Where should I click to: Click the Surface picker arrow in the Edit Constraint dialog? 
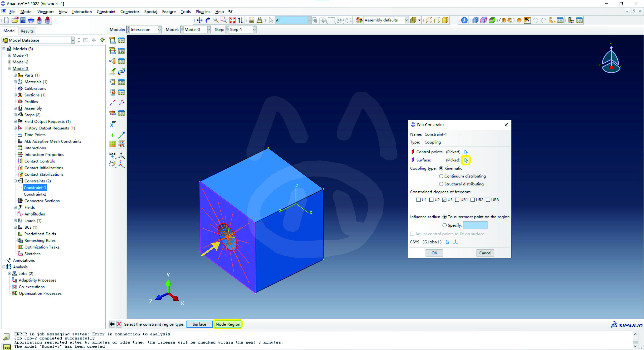point(466,160)
